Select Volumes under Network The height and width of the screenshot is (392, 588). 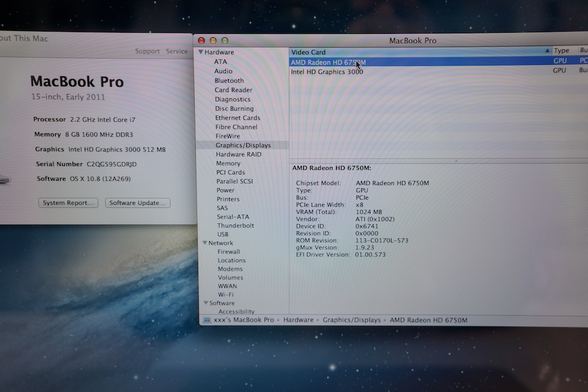pyautogui.click(x=230, y=277)
